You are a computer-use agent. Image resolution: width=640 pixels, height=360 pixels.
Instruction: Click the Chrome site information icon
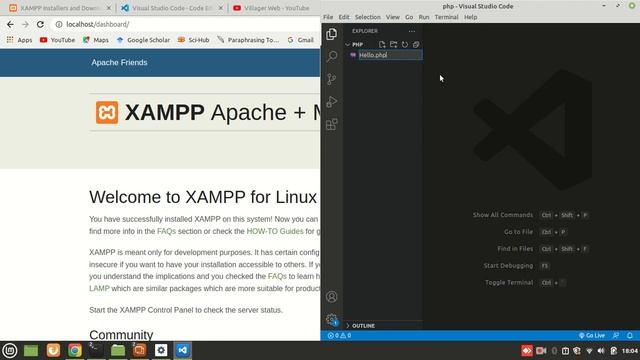(59, 24)
